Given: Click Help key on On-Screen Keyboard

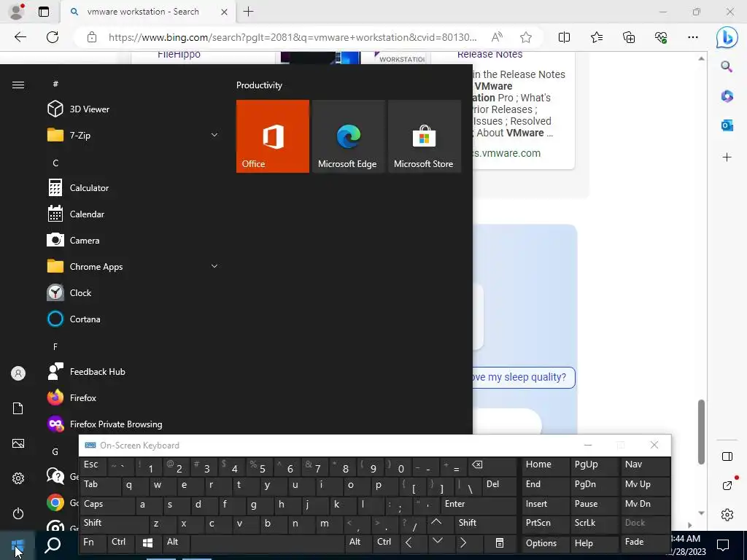Looking at the screenshot, I should (594, 543).
